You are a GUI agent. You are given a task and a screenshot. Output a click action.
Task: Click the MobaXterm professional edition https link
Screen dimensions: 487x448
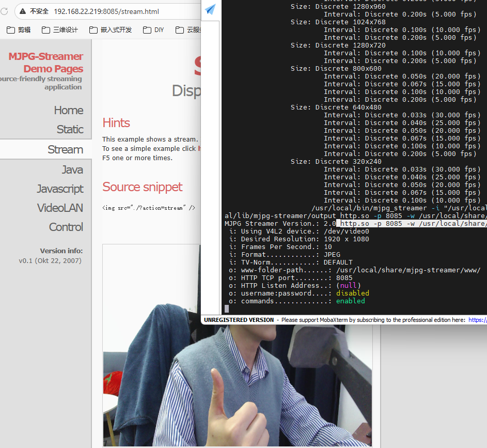click(x=478, y=320)
